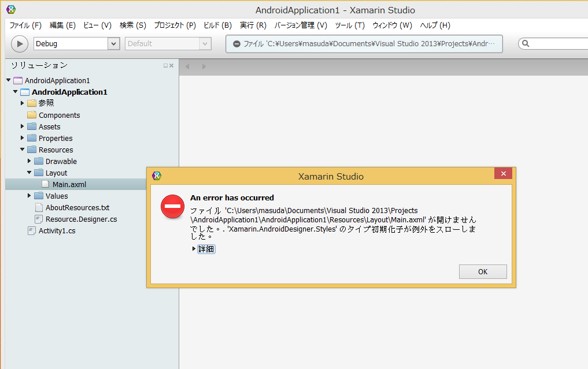Viewport: 588px width, 369px height.
Task: Open the ビルド (B) menu
Action: [x=217, y=25]
